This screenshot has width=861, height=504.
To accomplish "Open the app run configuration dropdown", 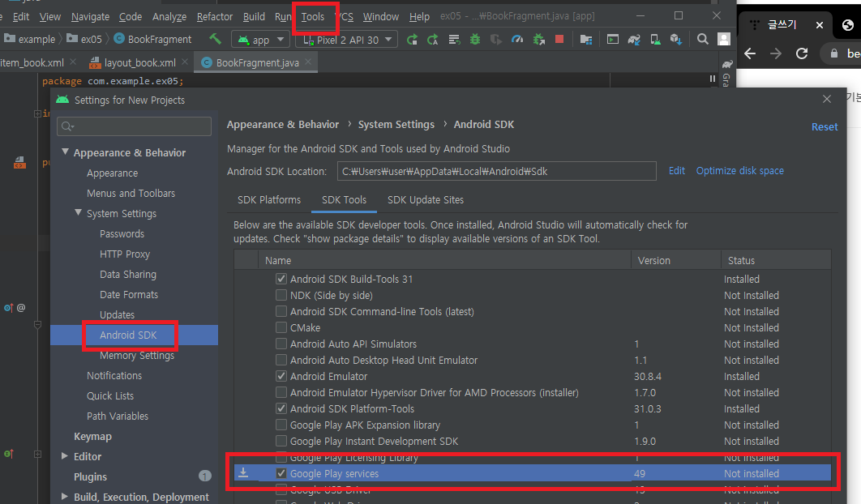I will 260,40.
